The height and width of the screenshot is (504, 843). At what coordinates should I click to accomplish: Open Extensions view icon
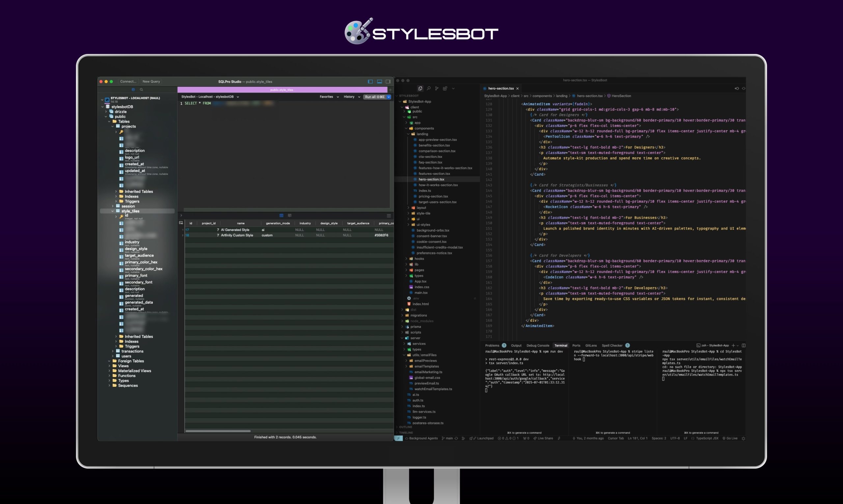pyautogui.click(x=445, y=88)
